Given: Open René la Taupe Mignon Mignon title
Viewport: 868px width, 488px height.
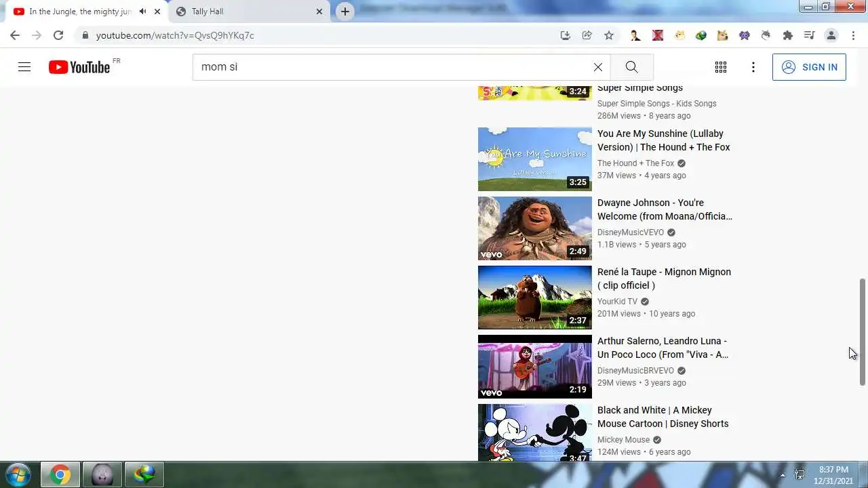Looking at the screenshot, I should tap(664, 279).
